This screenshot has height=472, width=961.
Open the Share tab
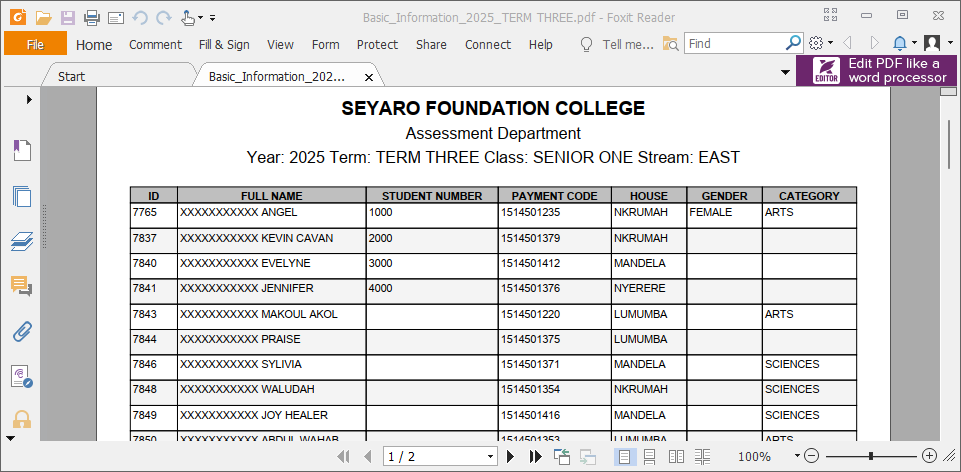[x=431, y=44]
